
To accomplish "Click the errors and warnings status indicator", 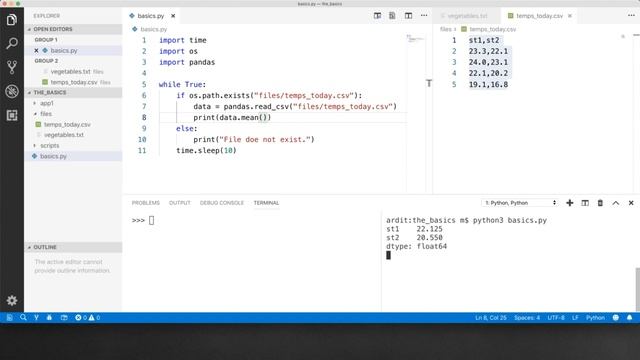I will point(88,318).
